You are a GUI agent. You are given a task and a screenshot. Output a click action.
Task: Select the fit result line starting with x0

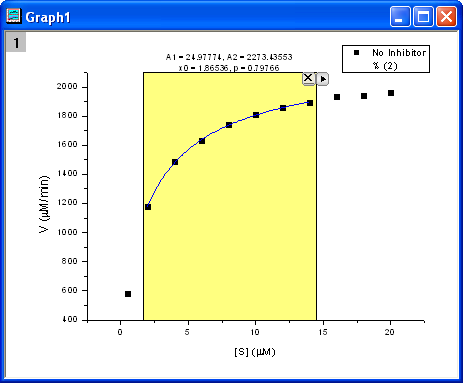(229, 68)
